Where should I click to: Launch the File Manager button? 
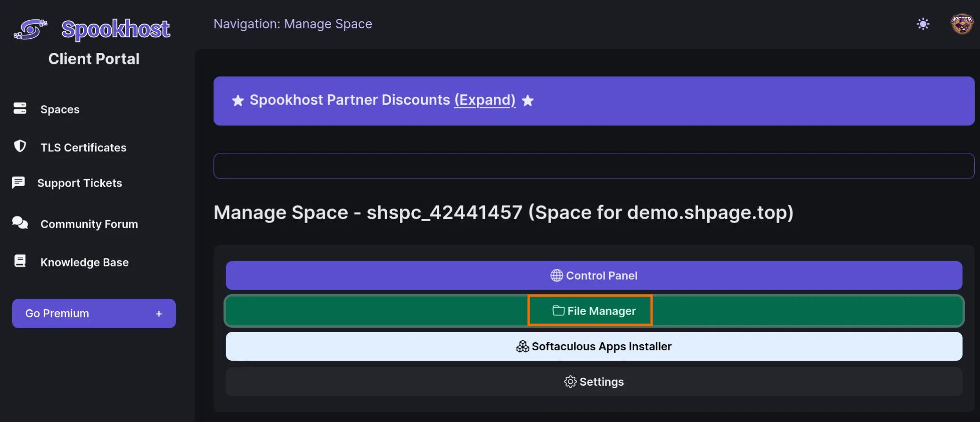594,311
